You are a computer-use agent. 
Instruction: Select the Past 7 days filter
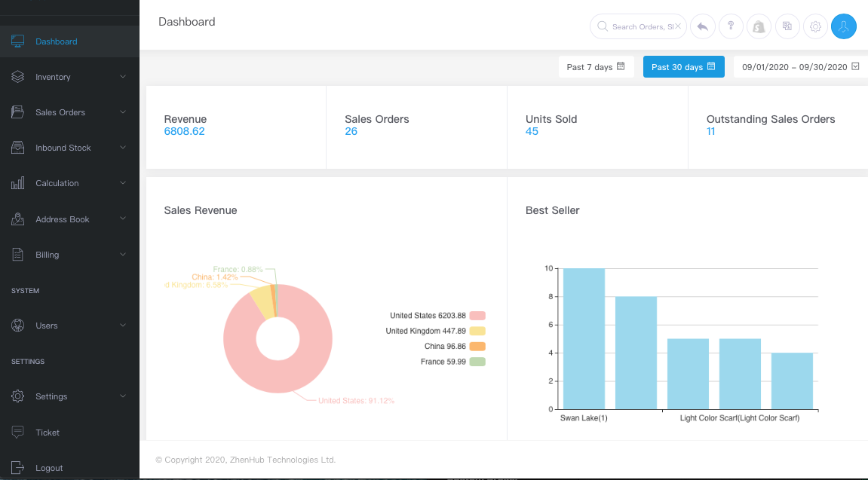(x=597, y=67)
